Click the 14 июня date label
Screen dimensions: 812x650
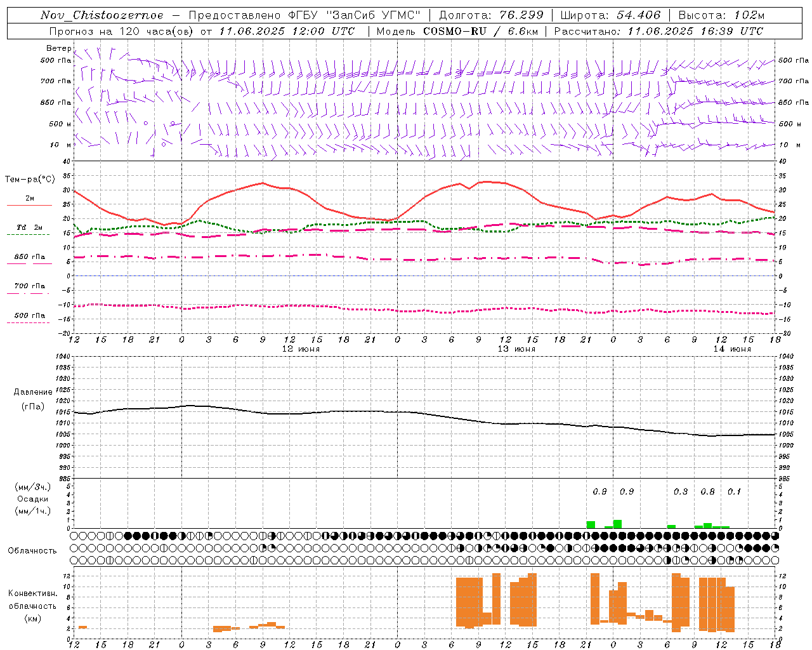tap(732, 349)
